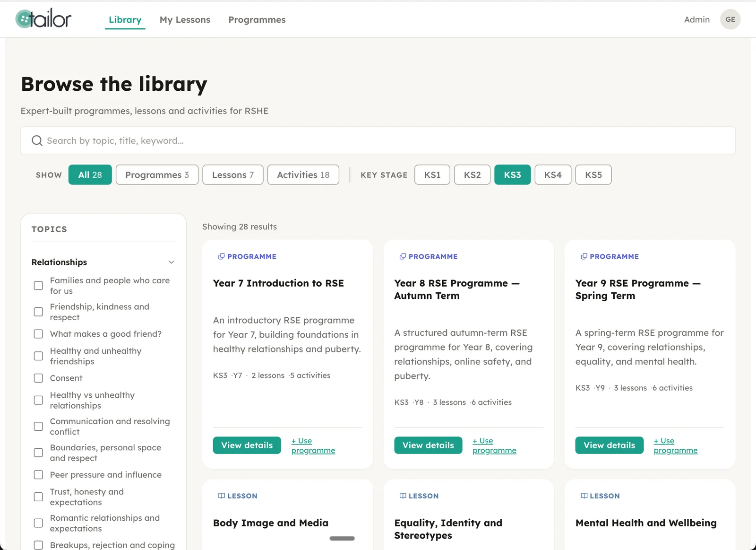
Task: Enable the Healthy and unhealthy friendships filter
Action: coord(38,356)
